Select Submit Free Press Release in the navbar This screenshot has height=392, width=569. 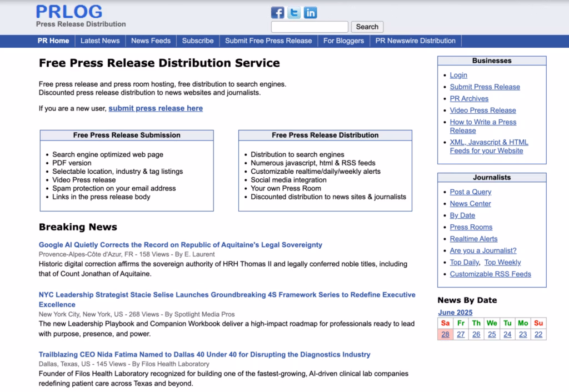268,41
